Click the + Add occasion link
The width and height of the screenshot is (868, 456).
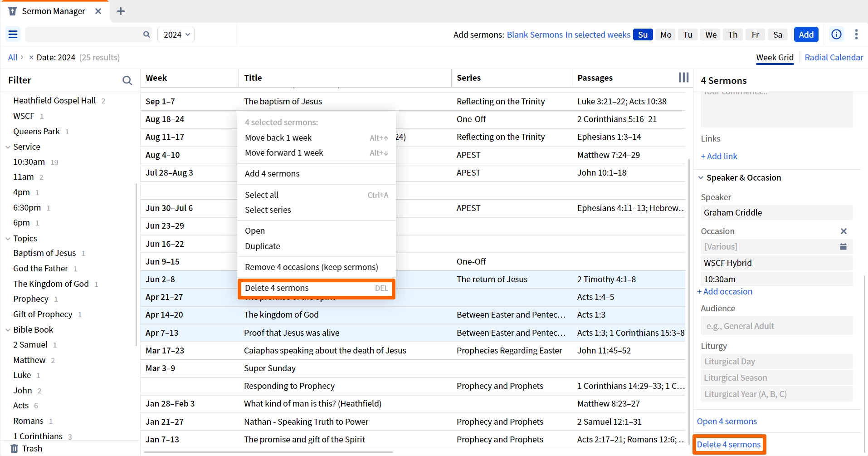[725, 292]
